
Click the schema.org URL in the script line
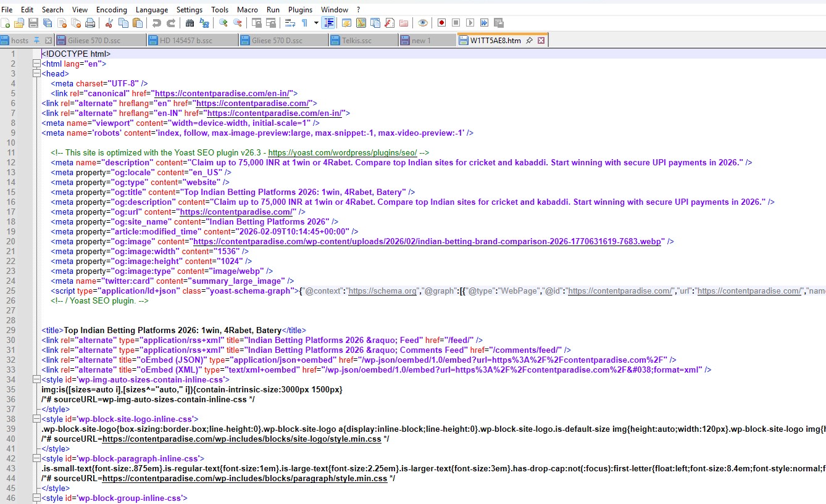(383, 291)
